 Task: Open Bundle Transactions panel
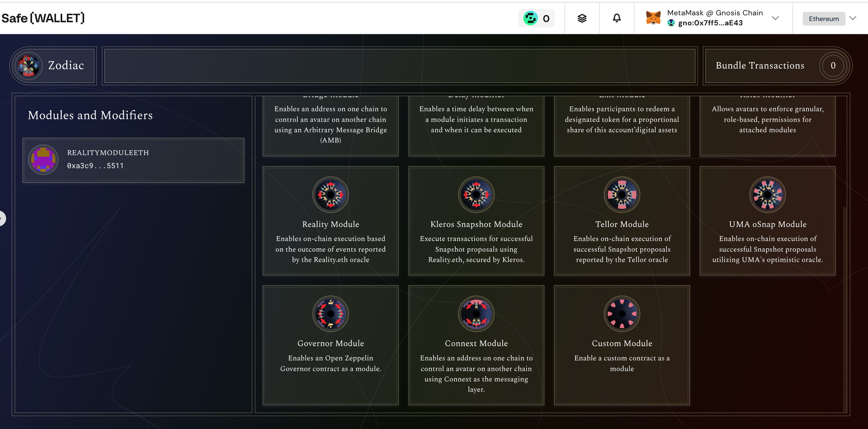coord(777,65)
